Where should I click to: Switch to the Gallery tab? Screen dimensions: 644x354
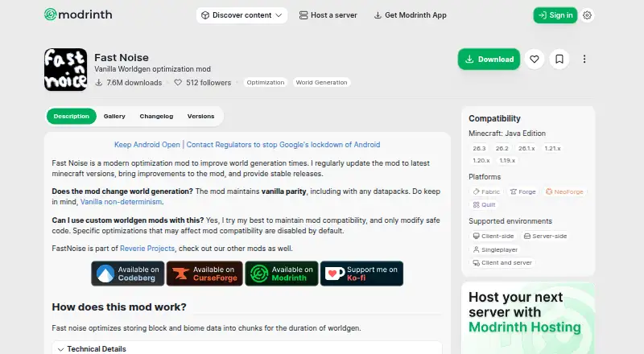(x=114, y=116)
